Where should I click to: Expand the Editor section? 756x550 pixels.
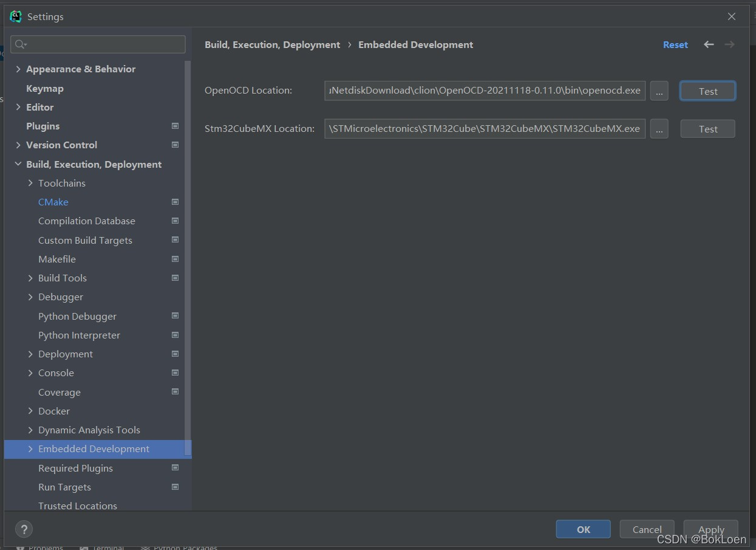(x=18, y=107)
